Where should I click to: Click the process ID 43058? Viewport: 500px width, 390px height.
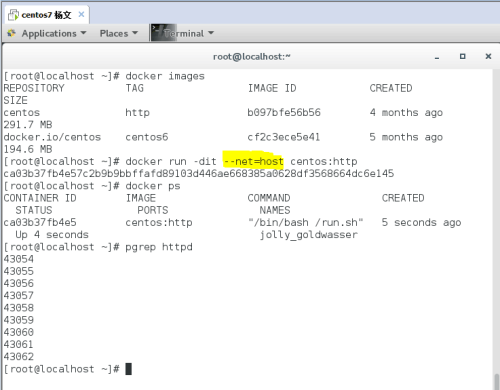click(19, 308)
